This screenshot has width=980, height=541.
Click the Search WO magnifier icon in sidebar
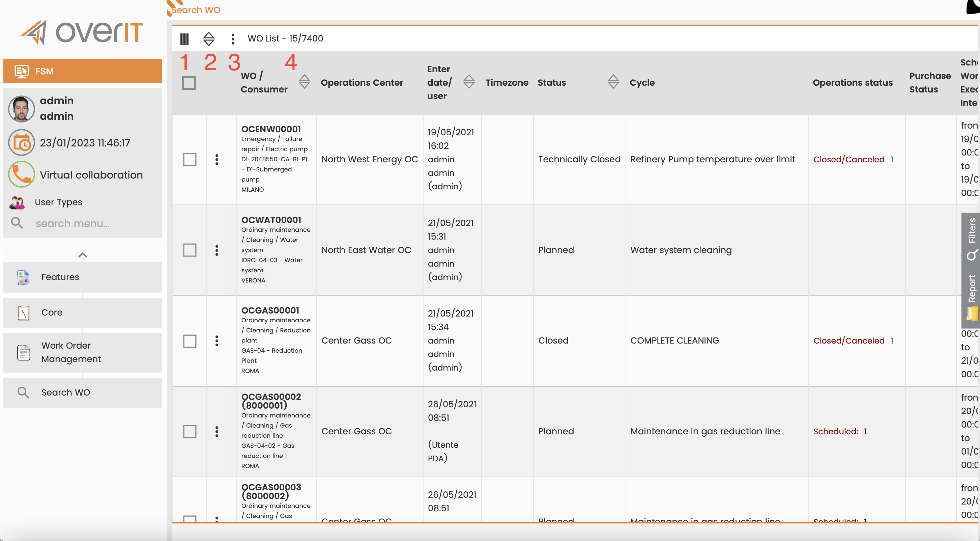(x=23, y=393)
